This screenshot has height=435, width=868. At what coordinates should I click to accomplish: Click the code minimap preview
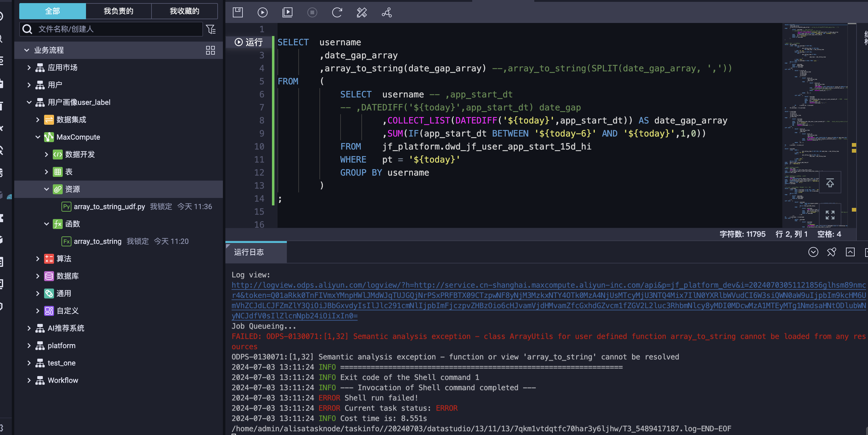click(x=816, y=125)
